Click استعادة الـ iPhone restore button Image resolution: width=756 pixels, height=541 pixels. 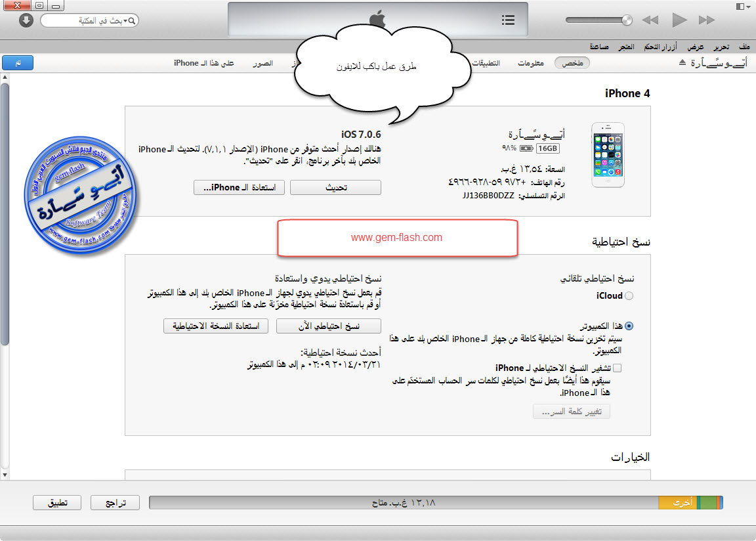tap(239, 188)
